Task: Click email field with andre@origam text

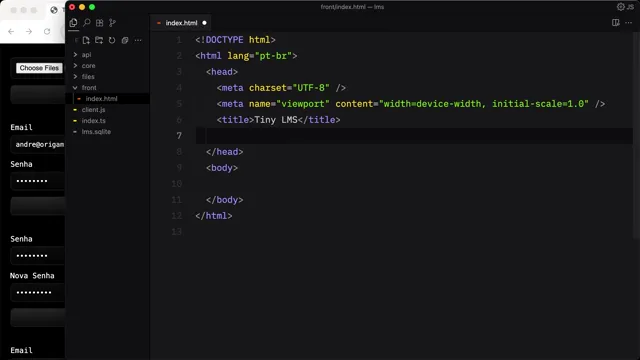Action: (38, 144)
